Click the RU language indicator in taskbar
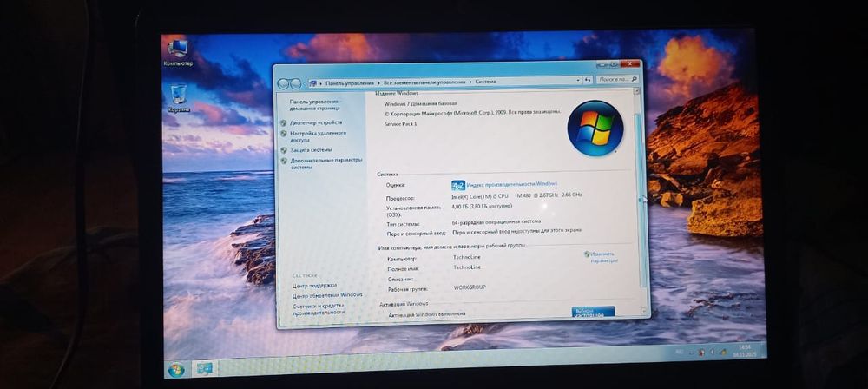The width and height of the screenshot is (868, 389). pyautogui.click(x=681, y=353)
